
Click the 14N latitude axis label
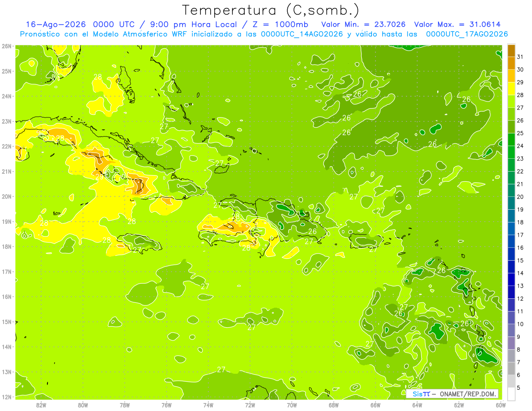point(7,347)
